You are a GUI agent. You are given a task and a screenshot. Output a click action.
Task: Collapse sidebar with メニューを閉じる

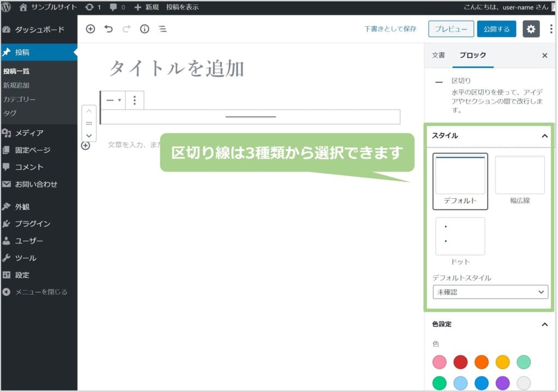tap(39, 292)
